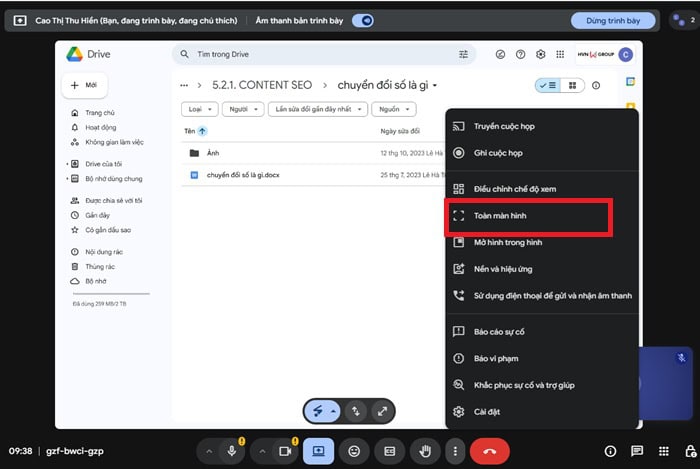Toggle the presentation audio switch
The image size is (700, 469).
point(363,20)
